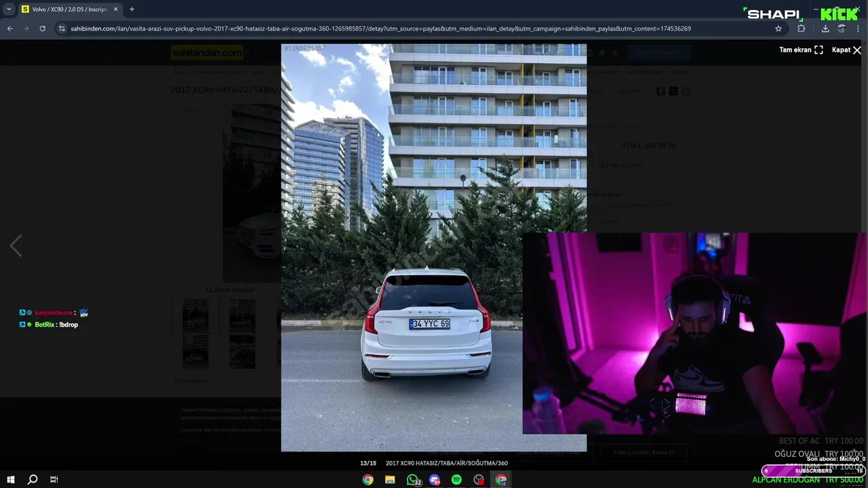Click the browser back arrow
Screen dimensions: 868x488
click(x=9, y=28)
